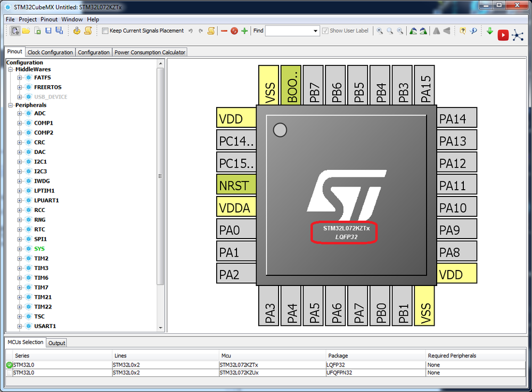Viewport: 532px width, 392px height.
Task: Open the Pinout menu
Action: pos(49,19)
